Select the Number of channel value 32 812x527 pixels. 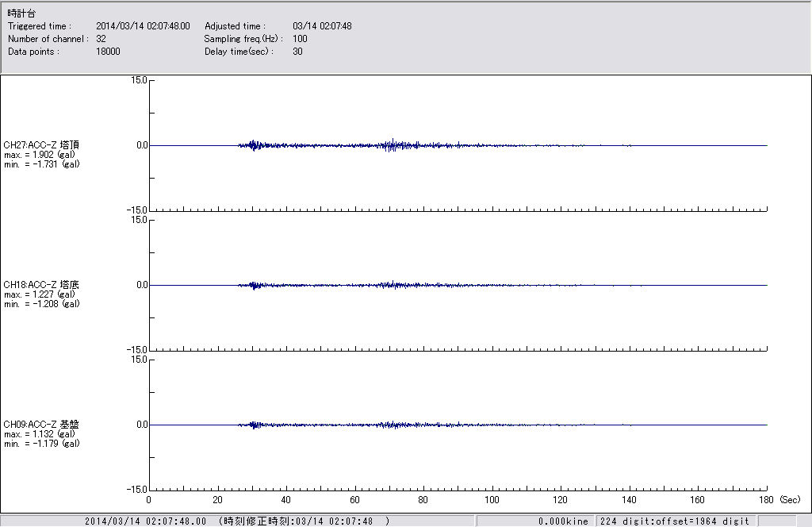point(101,39)
